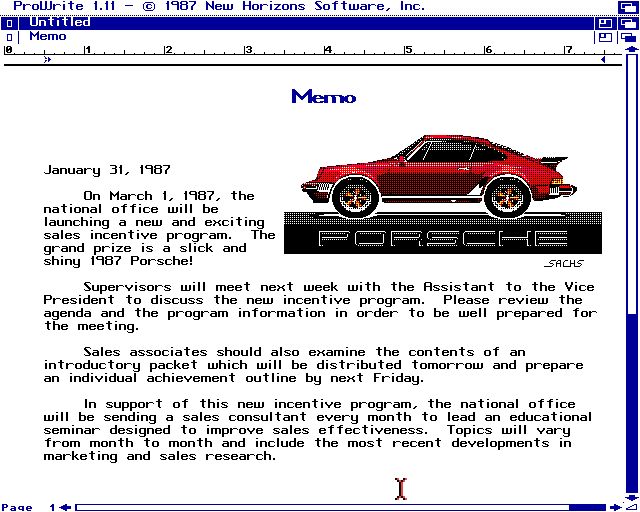
Task: Click the words 'In support of this'
Action: coord(156,404)
